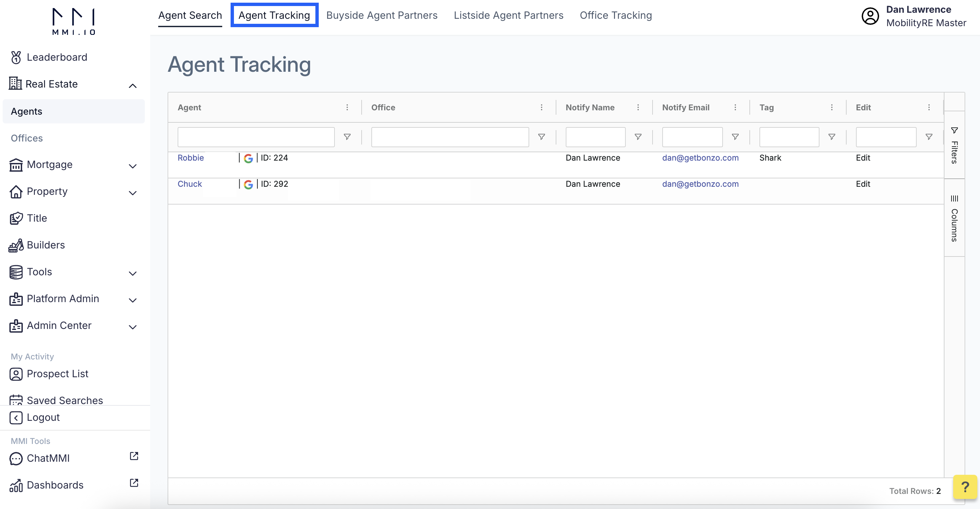Click Google icon in Robbie row

[x=248, y=158]
